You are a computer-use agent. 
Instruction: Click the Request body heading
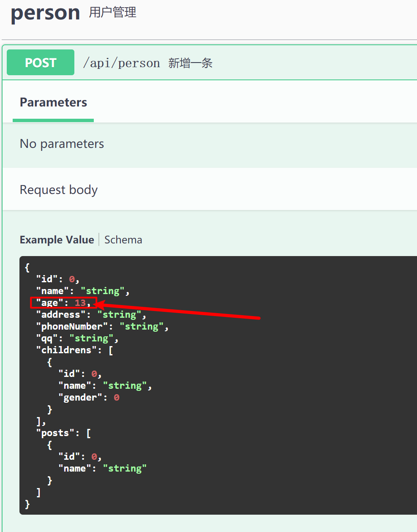59,190
